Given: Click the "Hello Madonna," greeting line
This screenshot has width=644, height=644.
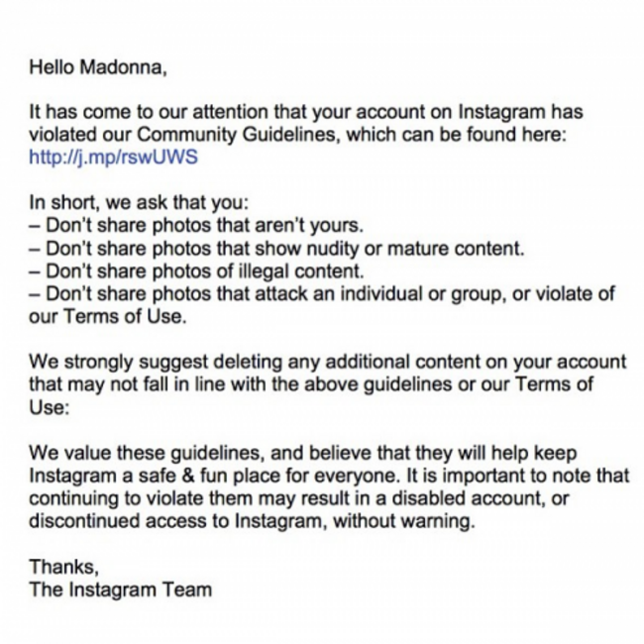Looking at the screenshot, I should click(98, 67).
